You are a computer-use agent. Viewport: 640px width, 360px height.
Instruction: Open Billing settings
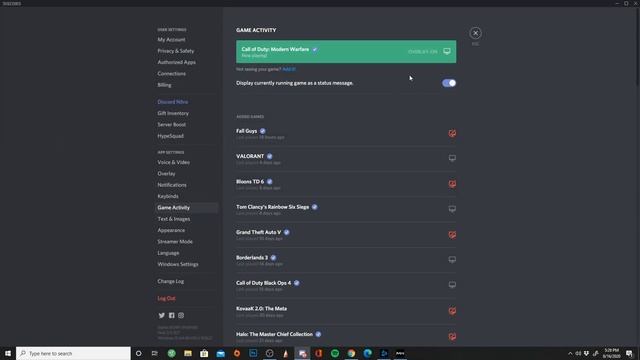pyautogui.click(x=164, y=85)
